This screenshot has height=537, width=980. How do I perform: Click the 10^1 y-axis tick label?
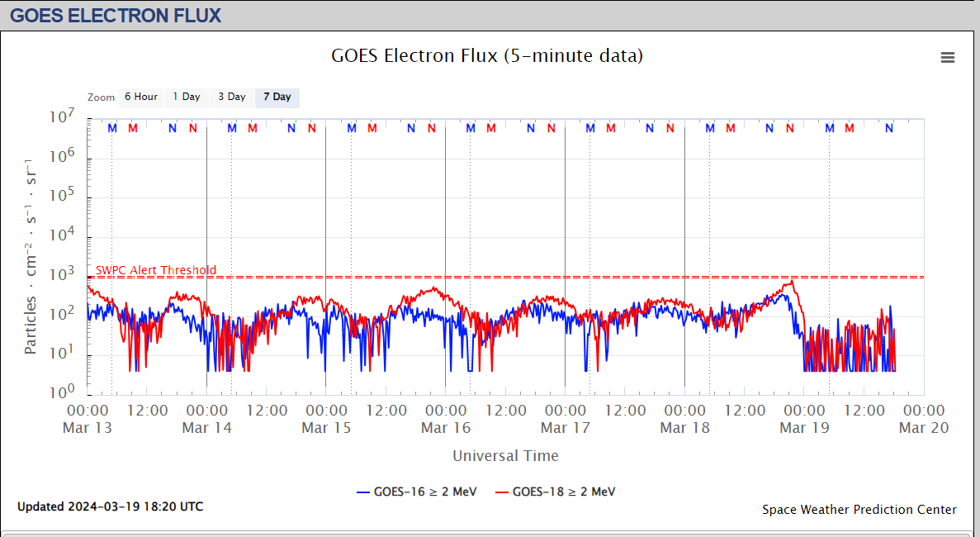point(62,352)
